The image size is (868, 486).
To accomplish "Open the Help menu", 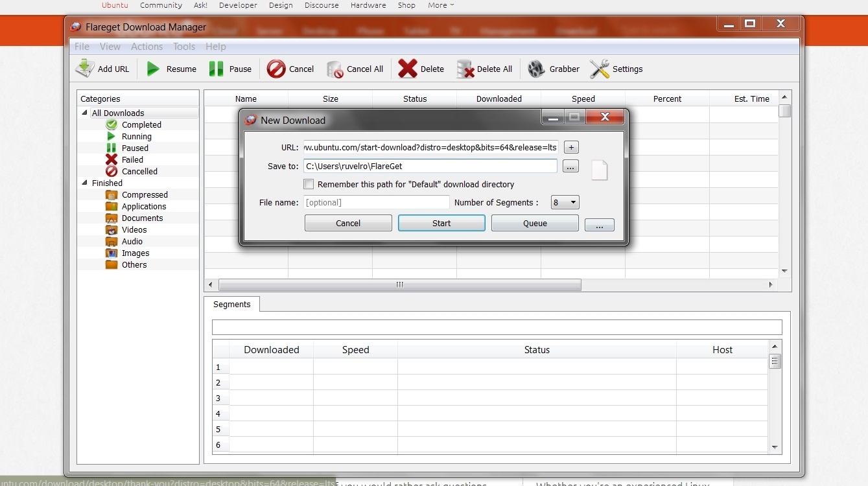I will click(x=216, y=47).
